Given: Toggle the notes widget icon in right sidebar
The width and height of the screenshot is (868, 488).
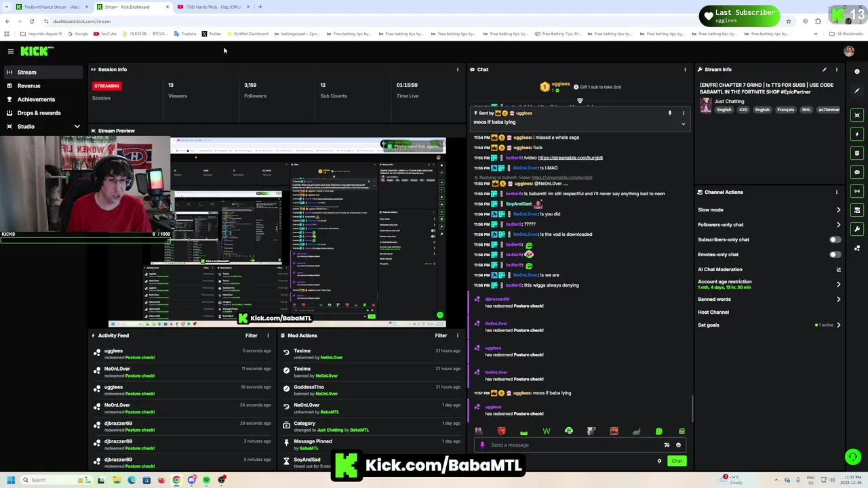Looking at the screenshot, I should tap(857, 153).
